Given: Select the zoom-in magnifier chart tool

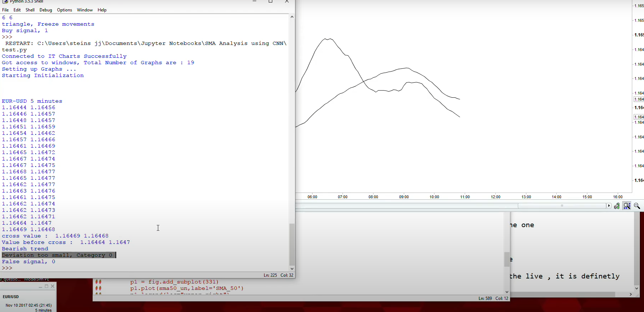Looking at the screenshot, I should [x=627, y=206].
